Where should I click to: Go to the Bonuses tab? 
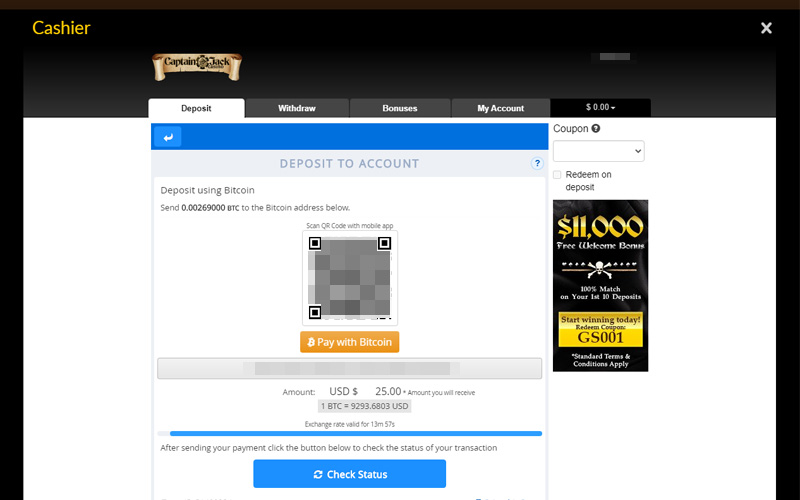pyautogui.click(x=400, y=108)
